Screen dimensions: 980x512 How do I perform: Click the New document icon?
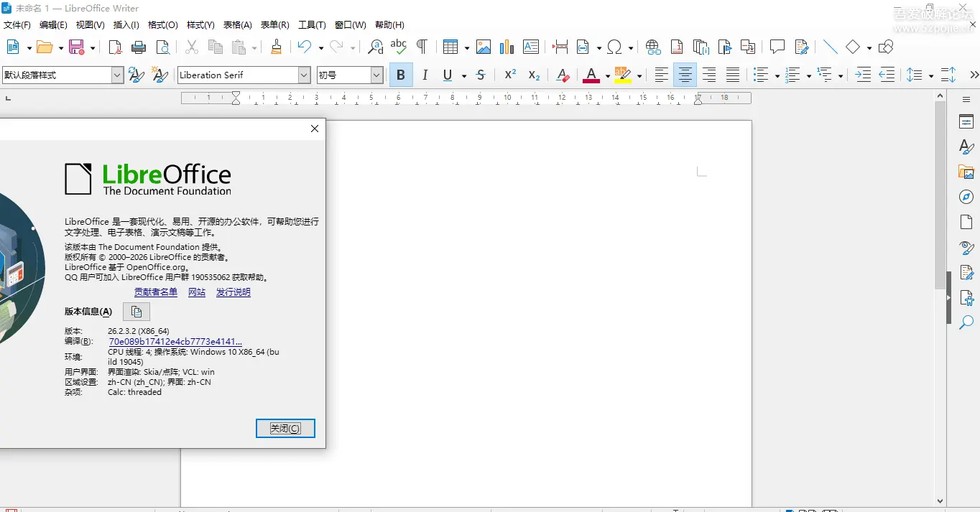(12, 47)
